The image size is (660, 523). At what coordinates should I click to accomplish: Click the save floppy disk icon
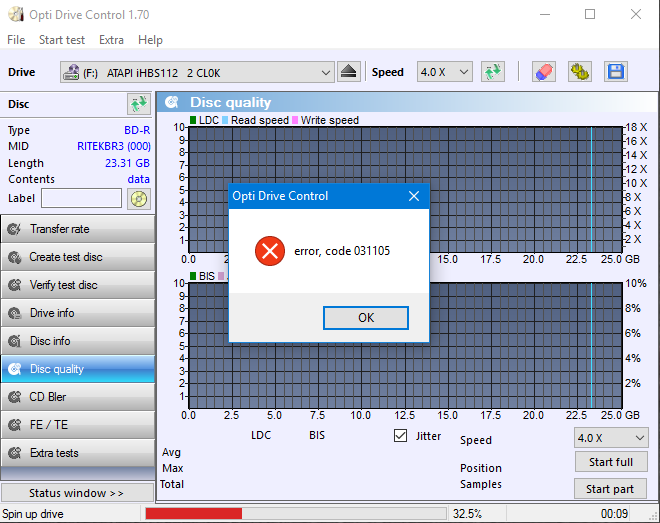(x=616, y=72)
